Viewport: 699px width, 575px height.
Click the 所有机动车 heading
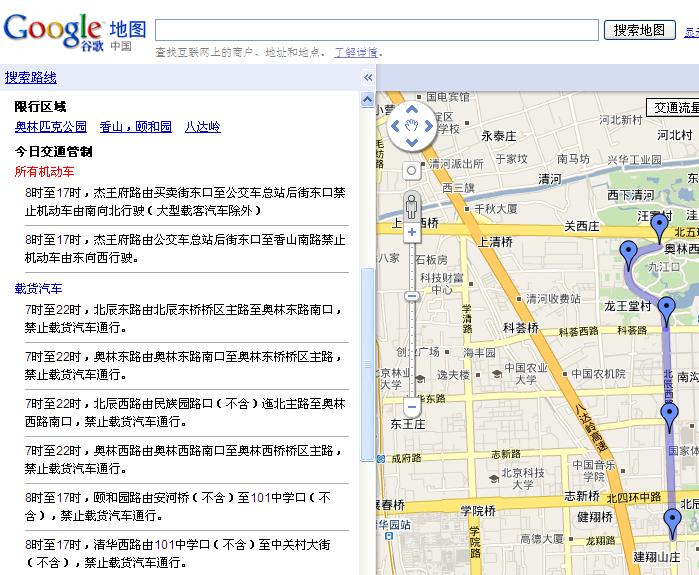[44, 172]
